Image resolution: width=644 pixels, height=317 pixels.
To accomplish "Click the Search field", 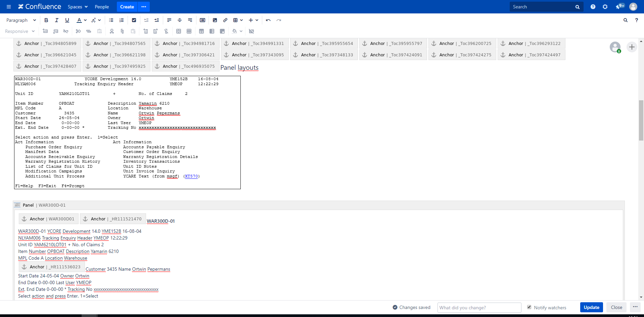I will click(x=546, y=7).
